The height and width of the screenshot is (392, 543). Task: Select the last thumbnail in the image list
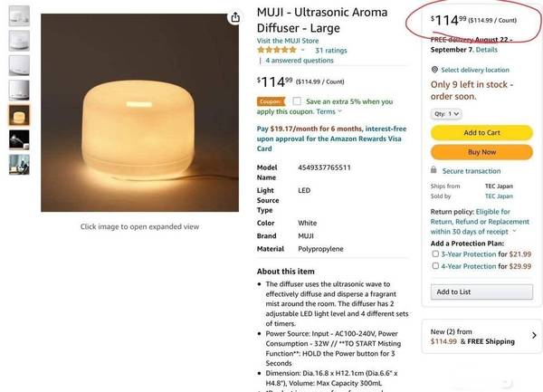[19, 165]
